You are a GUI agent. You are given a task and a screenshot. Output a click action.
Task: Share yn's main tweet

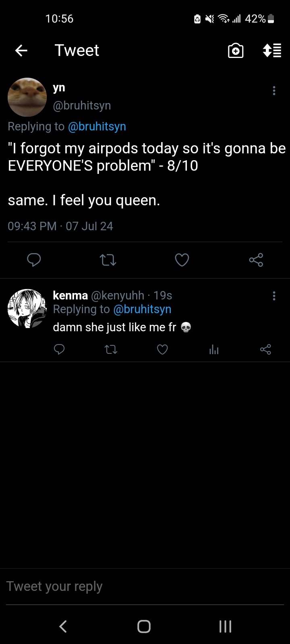click(256, 260)
